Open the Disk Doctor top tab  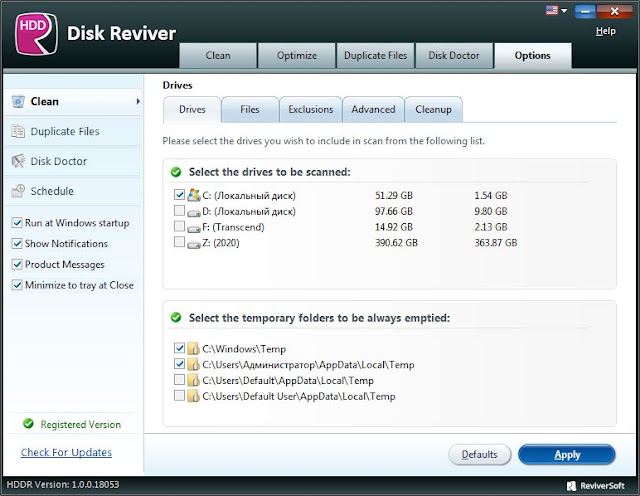454,56
